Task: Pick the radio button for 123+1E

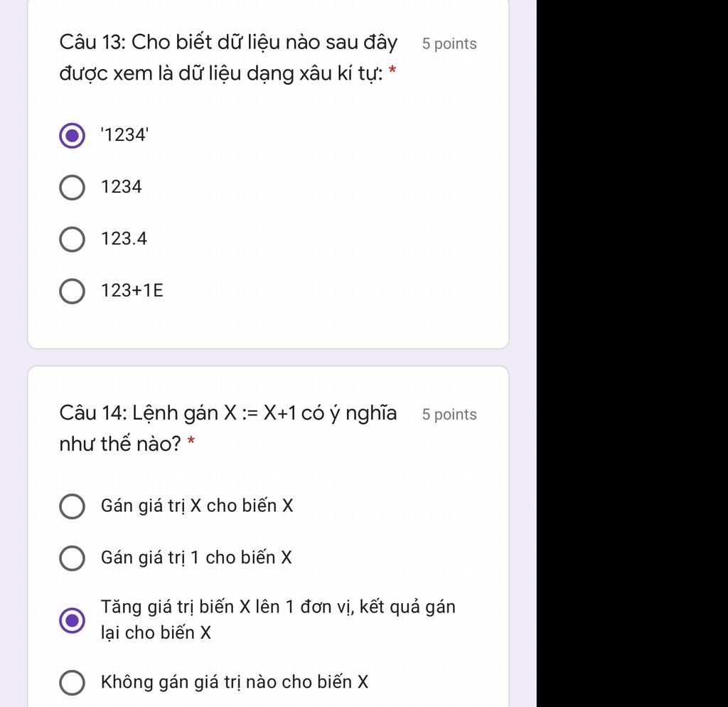Action: click(x=72, y=291)
